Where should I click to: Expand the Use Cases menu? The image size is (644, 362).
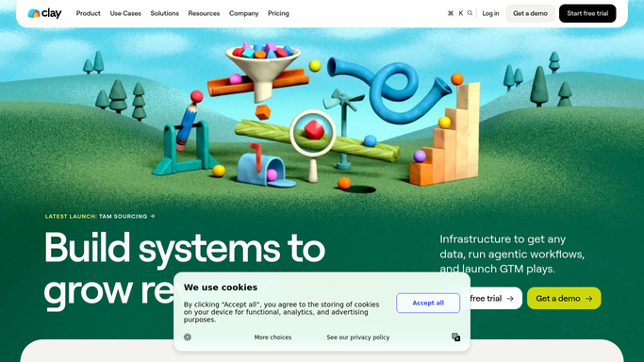(125, 13)
